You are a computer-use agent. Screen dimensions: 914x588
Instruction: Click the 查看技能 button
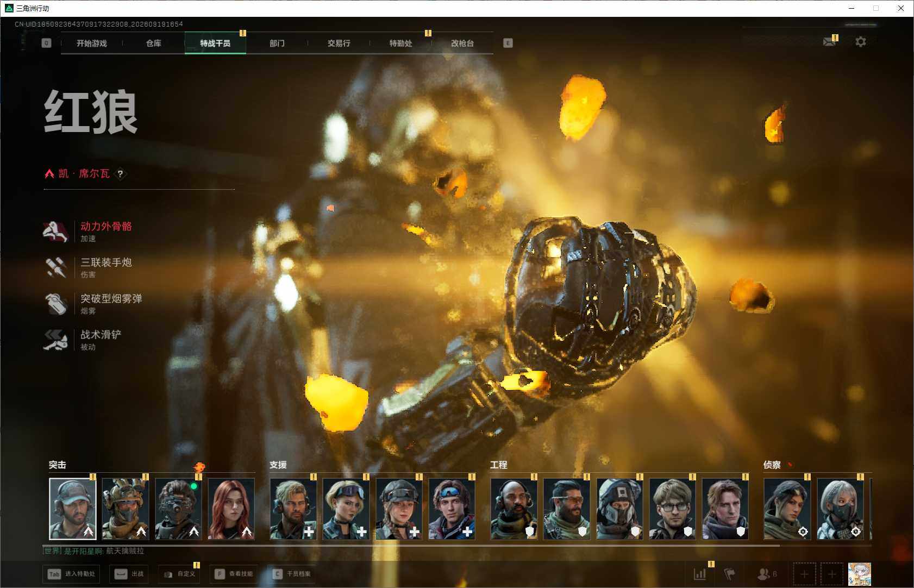[233, 574]
